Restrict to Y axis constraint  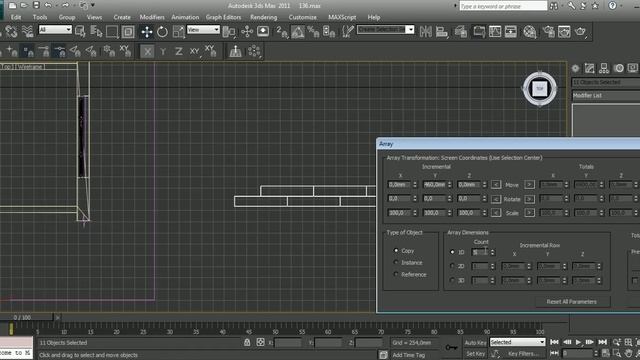click(163, 51)
